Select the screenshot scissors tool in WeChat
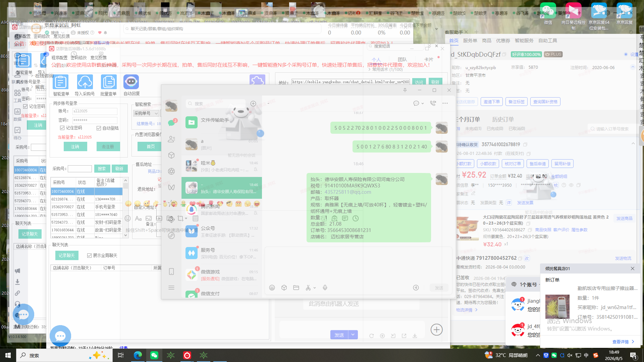Viewport: 644px width, 362px height. point(308,288)
